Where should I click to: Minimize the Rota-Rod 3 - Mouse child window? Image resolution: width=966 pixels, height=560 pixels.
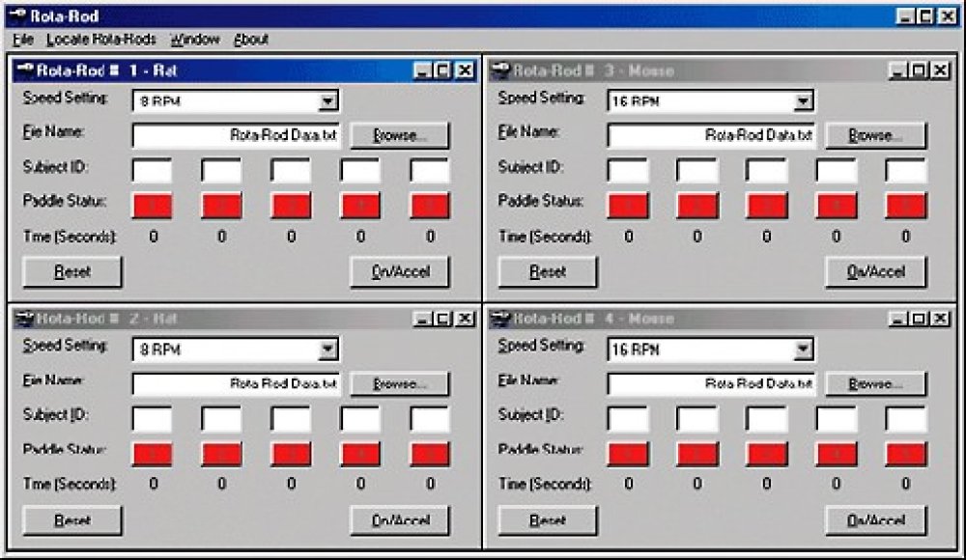[897, 70]
